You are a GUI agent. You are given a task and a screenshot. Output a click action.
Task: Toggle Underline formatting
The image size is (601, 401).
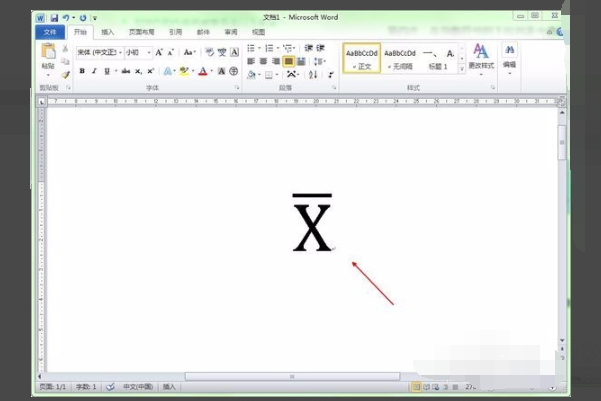(x=107, y=71)
